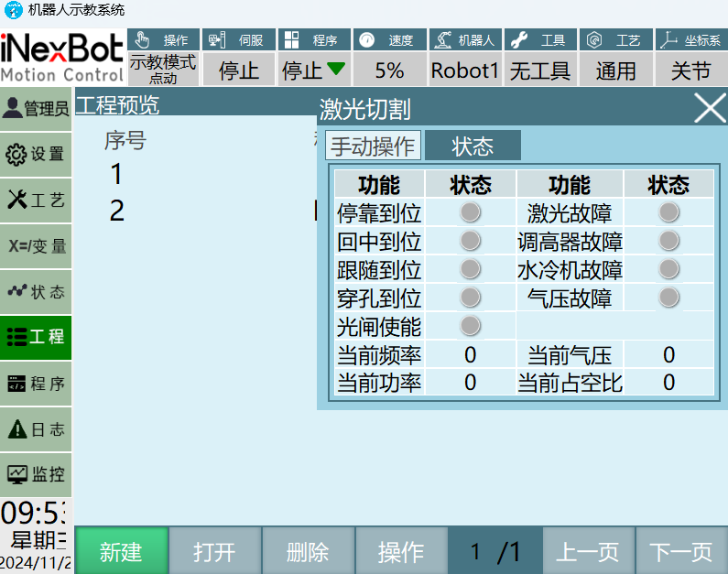This screenshot has height=574, width=728.
Task: Select project row number 2
Action: 117,211
